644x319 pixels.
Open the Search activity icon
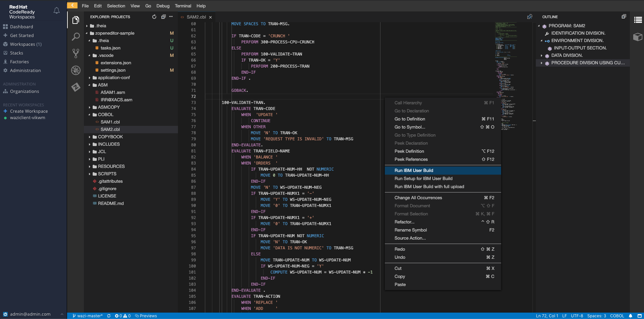(x=75, y=37)
